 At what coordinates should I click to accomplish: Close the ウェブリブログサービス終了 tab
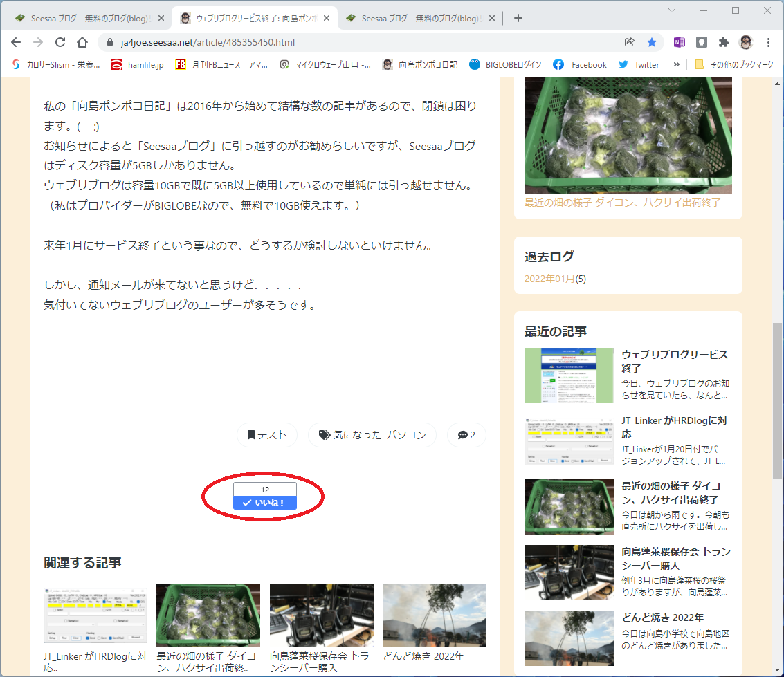327,18
